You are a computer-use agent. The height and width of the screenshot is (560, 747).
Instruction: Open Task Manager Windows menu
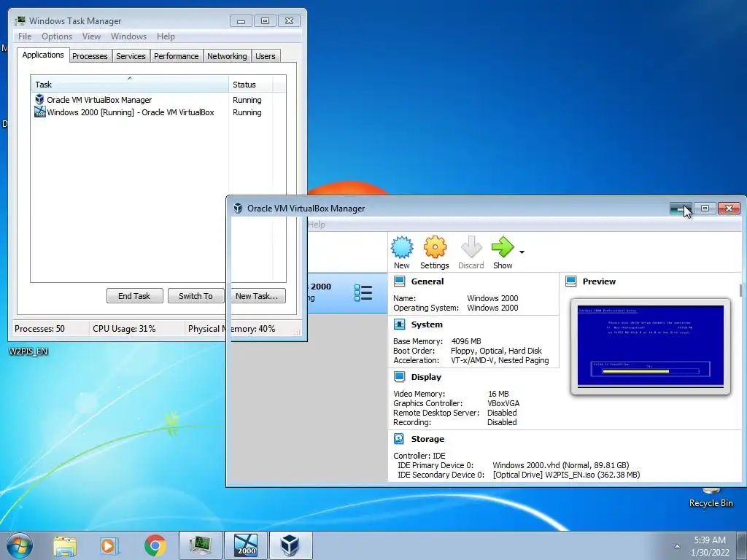pyautogui.click(x=128, y=36)
